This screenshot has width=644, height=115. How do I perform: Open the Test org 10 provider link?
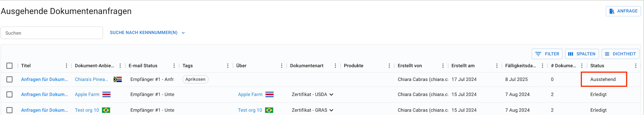[x=87, y=110]
